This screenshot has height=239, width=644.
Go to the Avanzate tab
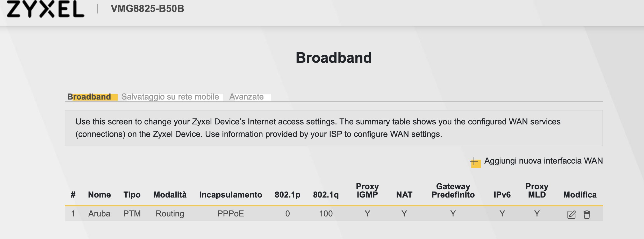pyautogui.click(x=246, y=97)
